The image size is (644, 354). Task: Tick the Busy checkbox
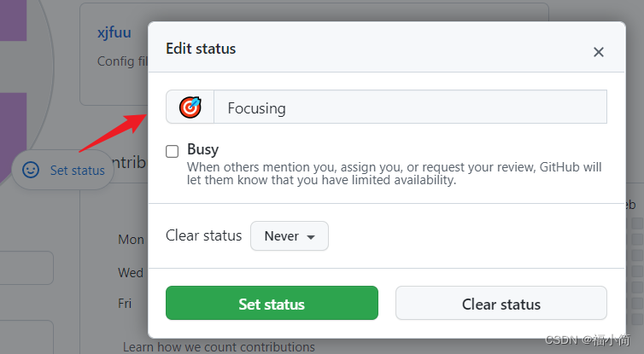coord(172,151)
